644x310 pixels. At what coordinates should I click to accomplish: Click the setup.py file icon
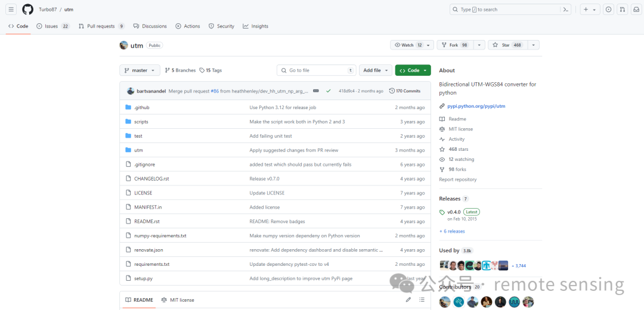click(128, 278)
